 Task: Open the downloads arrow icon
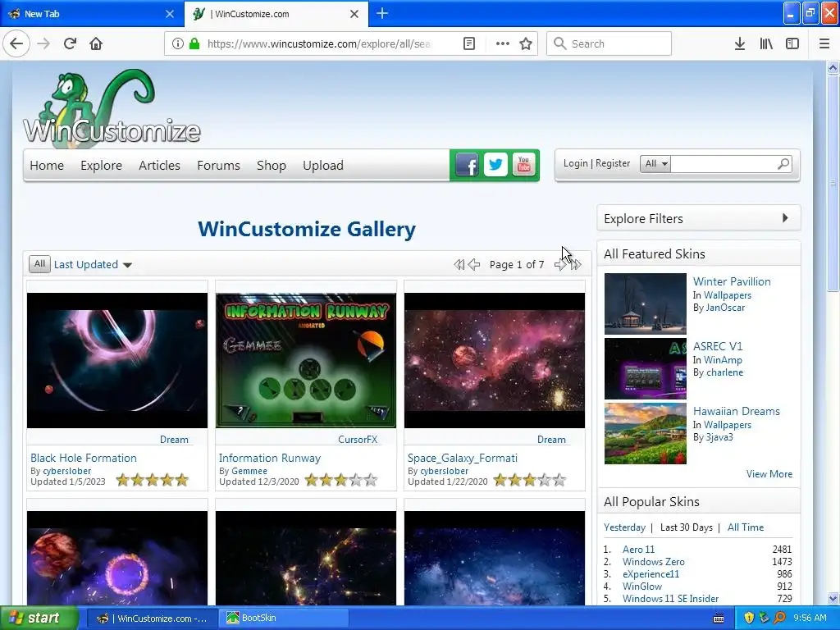pos(739,43)
